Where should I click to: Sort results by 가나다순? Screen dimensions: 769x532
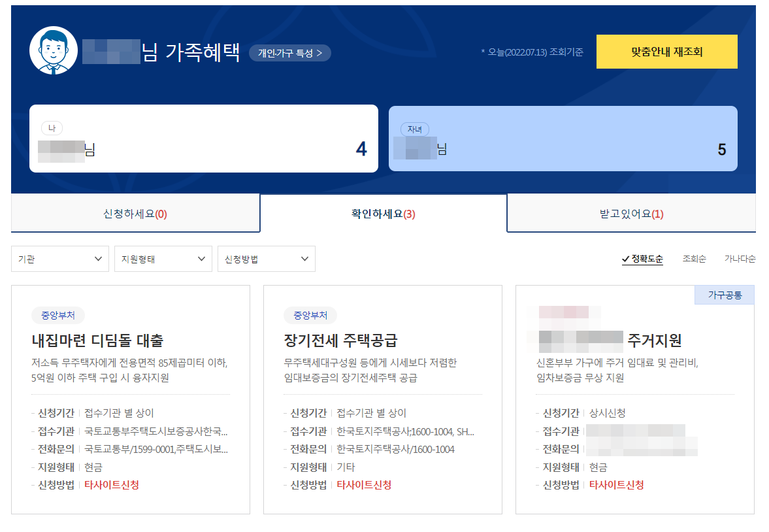740,259
